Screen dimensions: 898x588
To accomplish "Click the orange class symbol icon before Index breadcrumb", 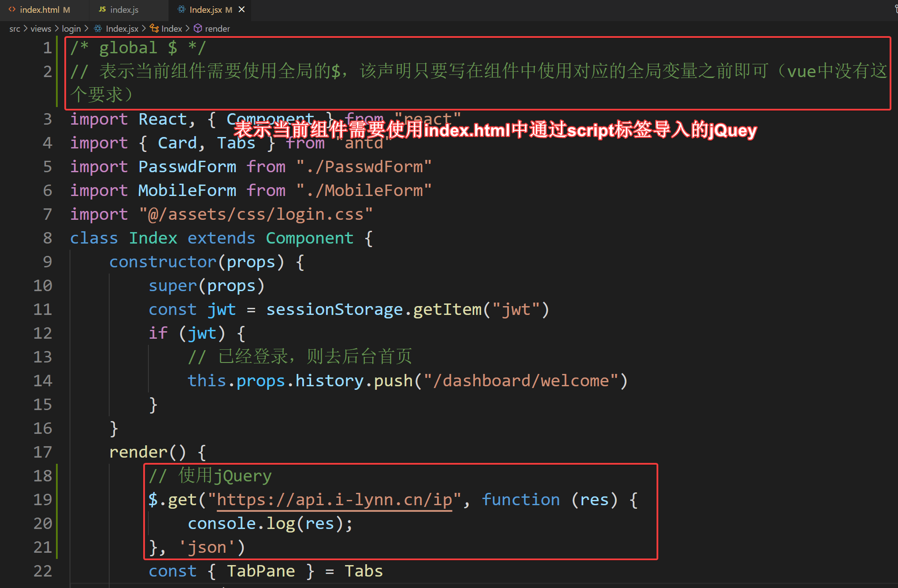I will tap(154, 28).
